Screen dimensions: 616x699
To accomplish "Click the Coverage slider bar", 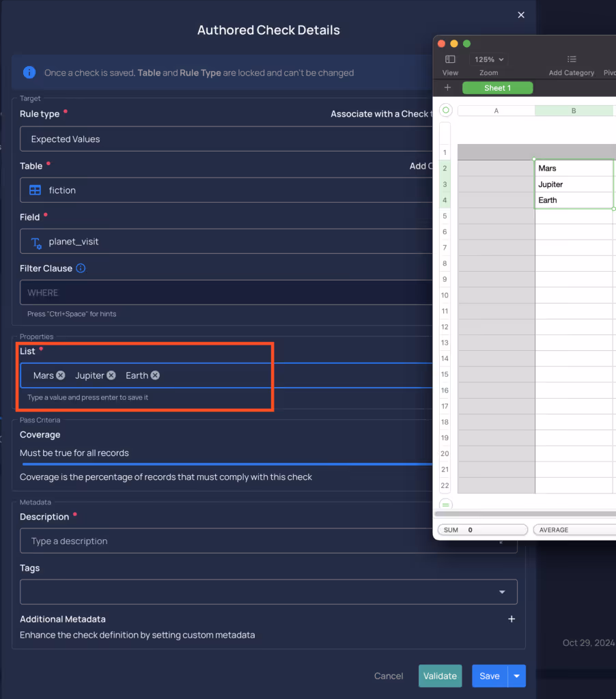I will (227, 464).
